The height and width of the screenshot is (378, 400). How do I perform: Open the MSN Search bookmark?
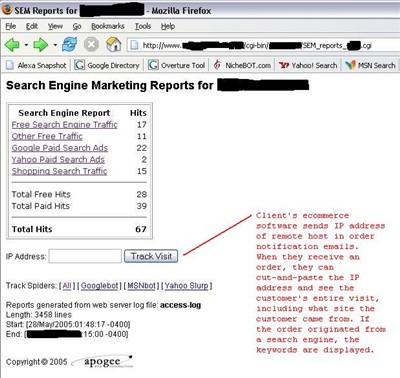click(371, 65)
